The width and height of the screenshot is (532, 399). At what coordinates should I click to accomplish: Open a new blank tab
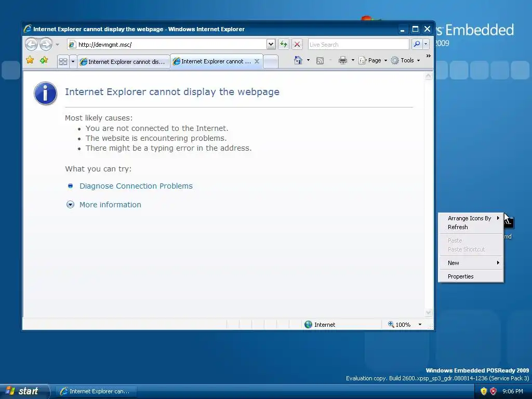(271, 62)
